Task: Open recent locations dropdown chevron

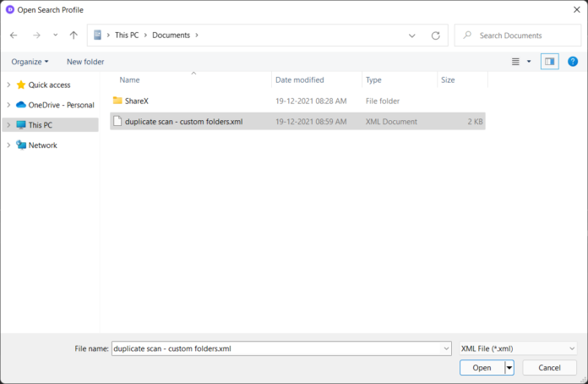Action: click(56, 35)
